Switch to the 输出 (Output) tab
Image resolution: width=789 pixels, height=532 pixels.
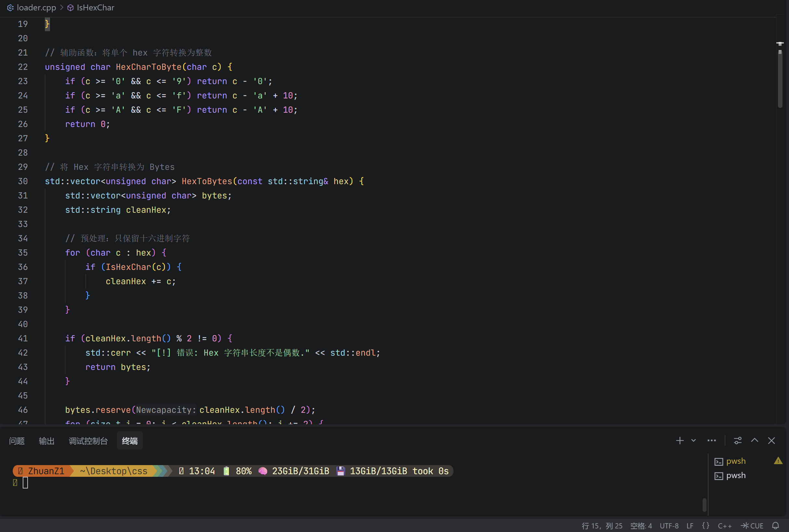coord(46,441)
